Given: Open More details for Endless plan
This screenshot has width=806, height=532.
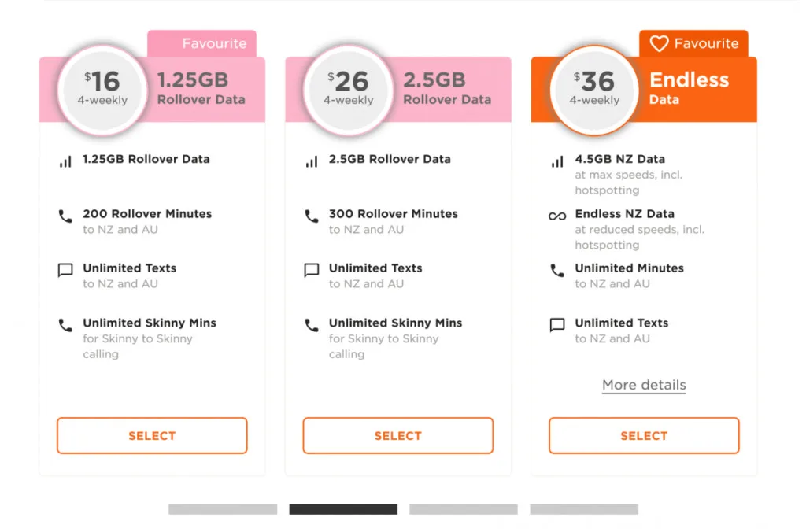Looking at the screenshot, I should [644, 385].
